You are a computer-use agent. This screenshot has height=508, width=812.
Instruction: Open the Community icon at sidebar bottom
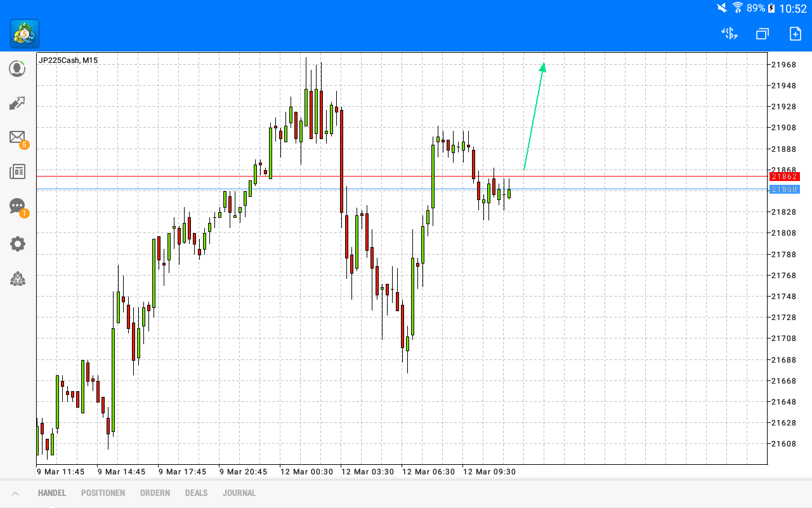click(x=17, y=279)
